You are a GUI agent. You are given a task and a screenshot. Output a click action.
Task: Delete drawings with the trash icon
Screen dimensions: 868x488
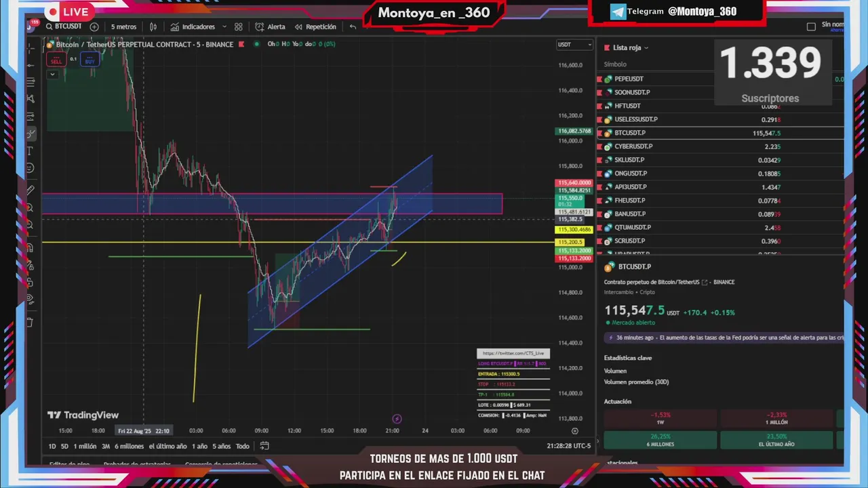pos(31,322)
